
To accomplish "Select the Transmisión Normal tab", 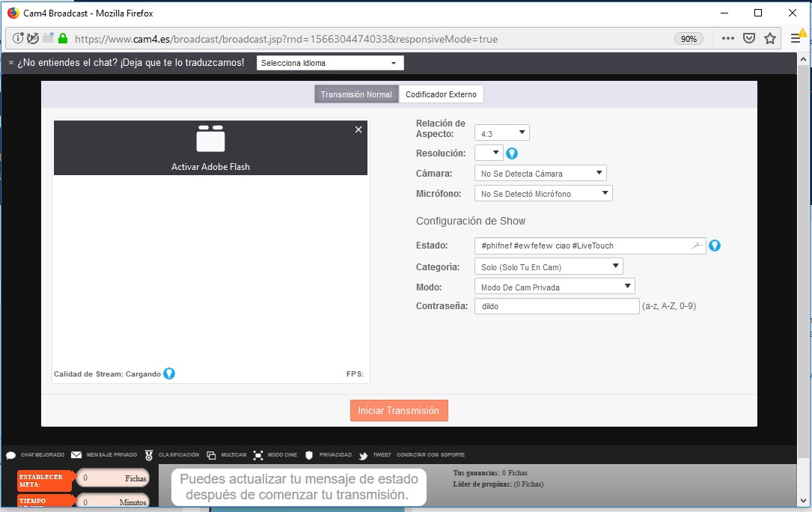I will 356,94.
